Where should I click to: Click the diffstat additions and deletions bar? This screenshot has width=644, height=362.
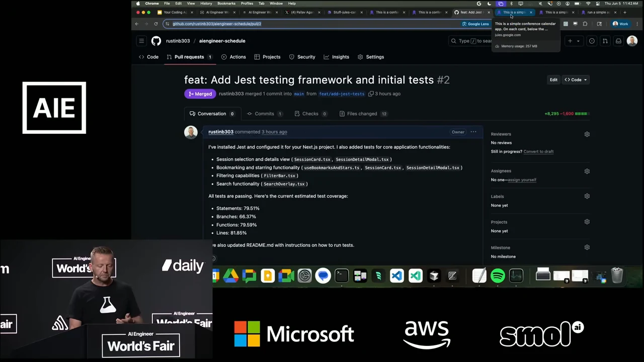click(x=566, y=114)
